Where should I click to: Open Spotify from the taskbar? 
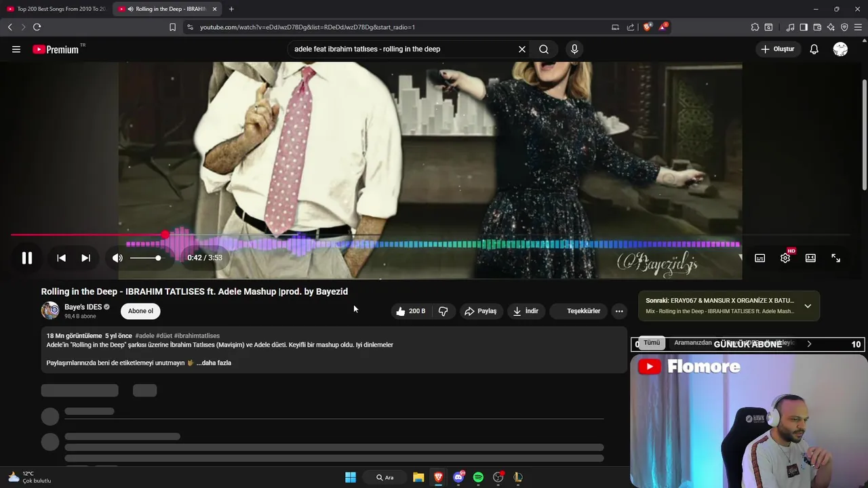tap(478, 477)
